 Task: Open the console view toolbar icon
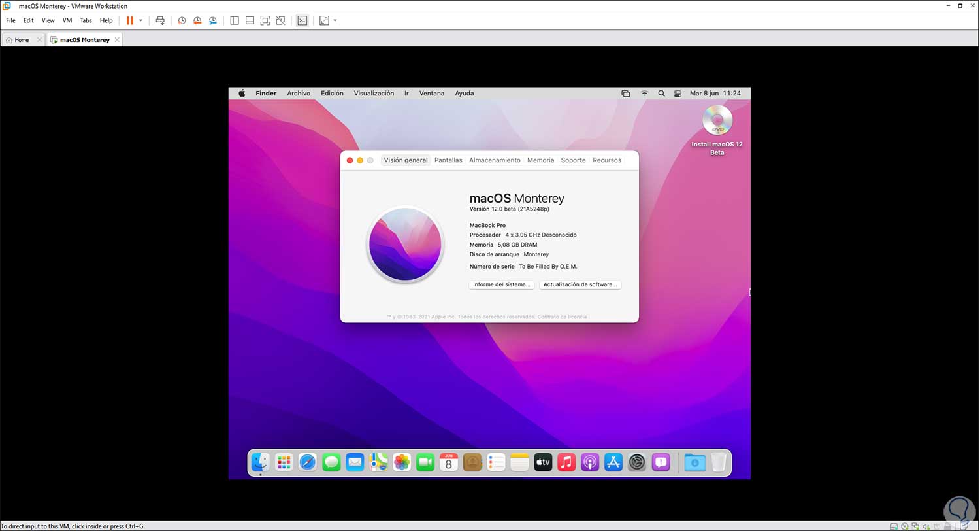click(x=302, y=20)
